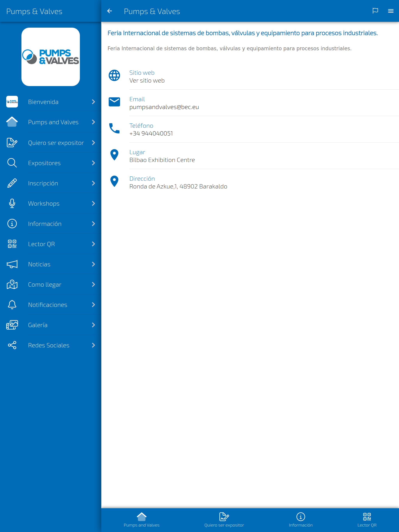The width and height of the screenshot is (399, 532).
Task: Switch to Información bottom tab
Action: click(301, 520)
